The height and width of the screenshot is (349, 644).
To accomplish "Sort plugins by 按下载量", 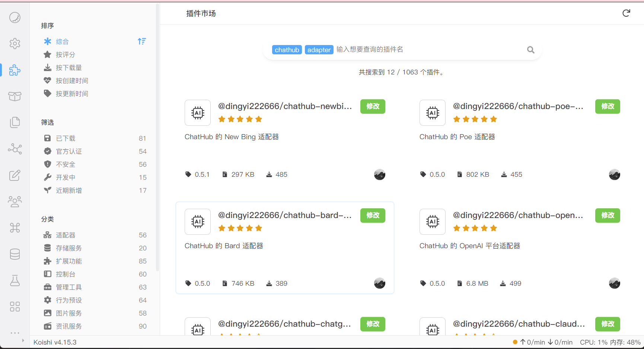I will click(x=68, y=68).
